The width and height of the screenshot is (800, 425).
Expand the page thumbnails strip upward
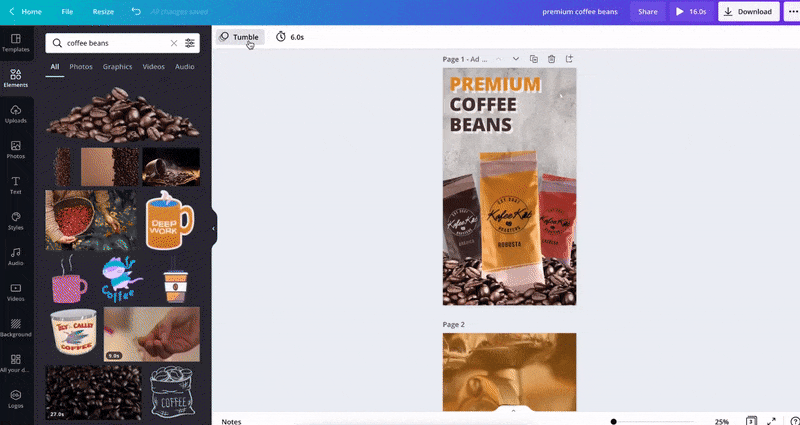513,410
